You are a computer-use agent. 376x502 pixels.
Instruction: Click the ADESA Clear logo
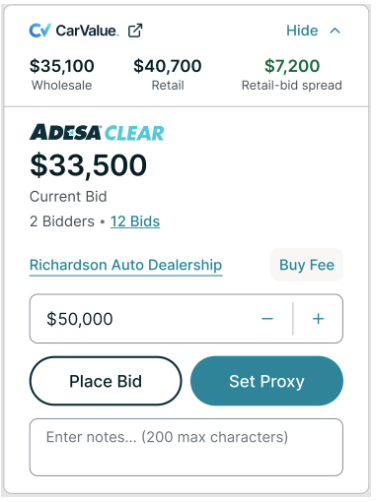[97, 132]
